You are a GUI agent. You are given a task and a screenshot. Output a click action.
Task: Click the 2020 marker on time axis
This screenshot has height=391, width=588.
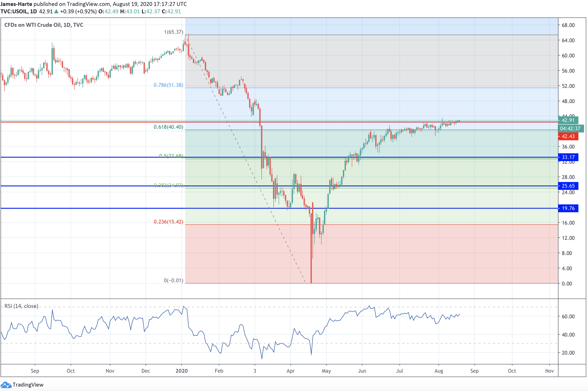point(182,371)
